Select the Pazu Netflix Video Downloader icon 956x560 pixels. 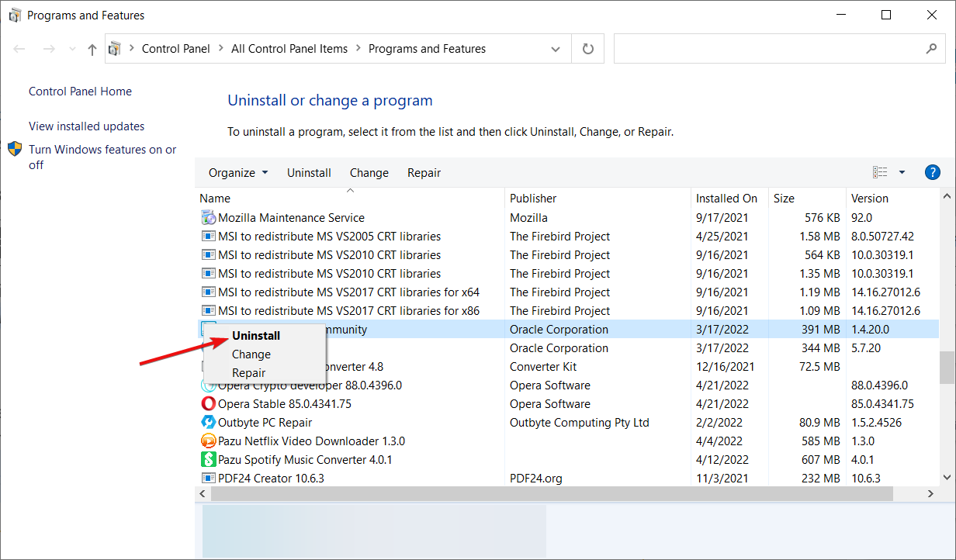coord(208,441)
